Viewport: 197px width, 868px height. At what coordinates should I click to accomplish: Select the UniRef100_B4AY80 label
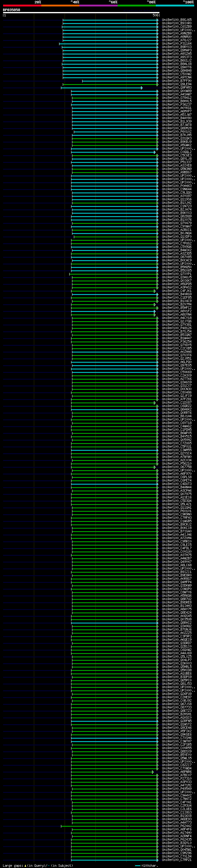coord(177,118)
